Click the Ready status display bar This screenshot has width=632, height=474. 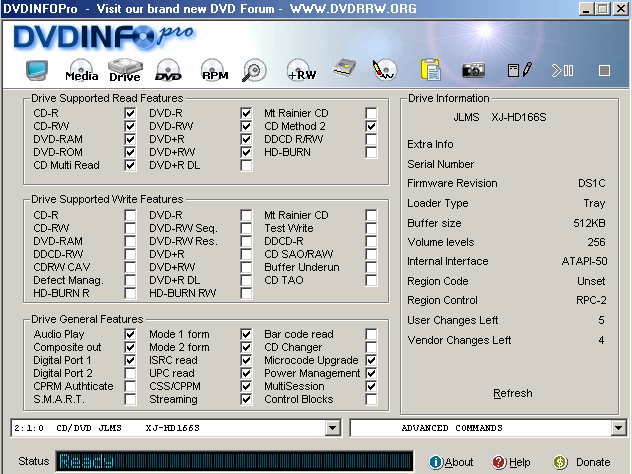[235, 461]
